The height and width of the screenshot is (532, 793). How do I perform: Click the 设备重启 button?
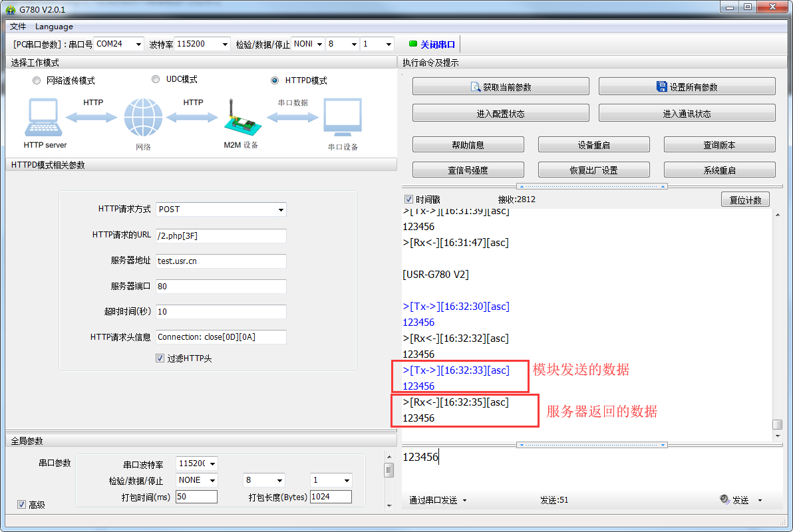(x=593, y=145)
